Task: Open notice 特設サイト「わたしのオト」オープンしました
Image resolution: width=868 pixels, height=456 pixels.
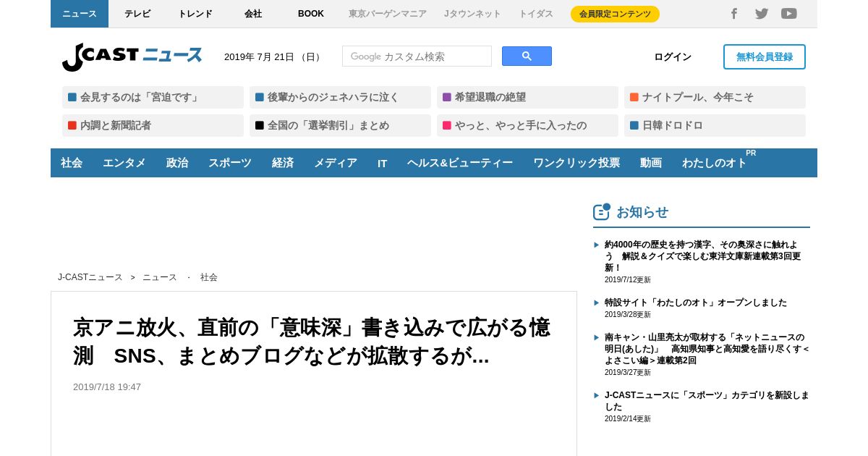Action: [x=696, y=303]
